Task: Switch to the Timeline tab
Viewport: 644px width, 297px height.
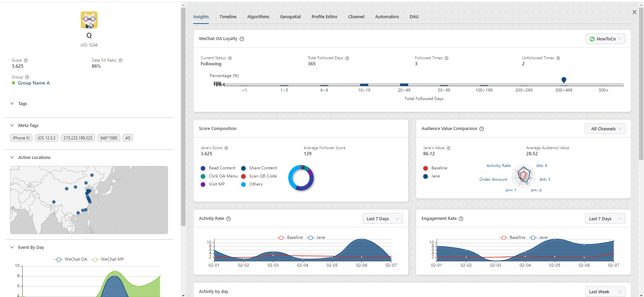Action: point(228,17)
